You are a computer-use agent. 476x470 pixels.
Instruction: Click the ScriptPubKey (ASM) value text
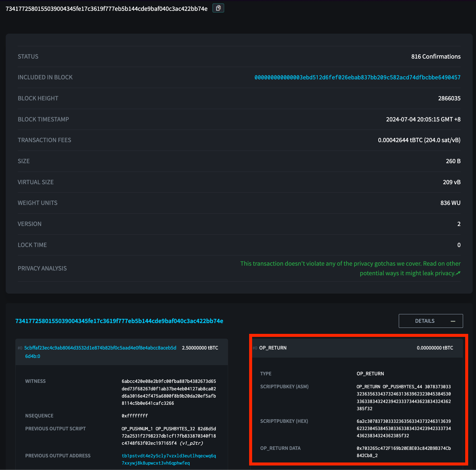click(403, 398)
